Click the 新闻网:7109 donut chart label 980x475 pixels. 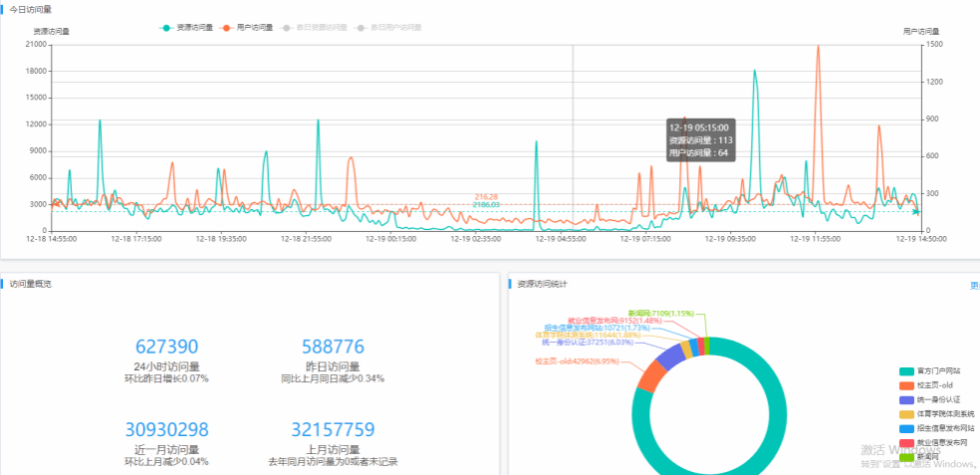(x=659, y=314)
